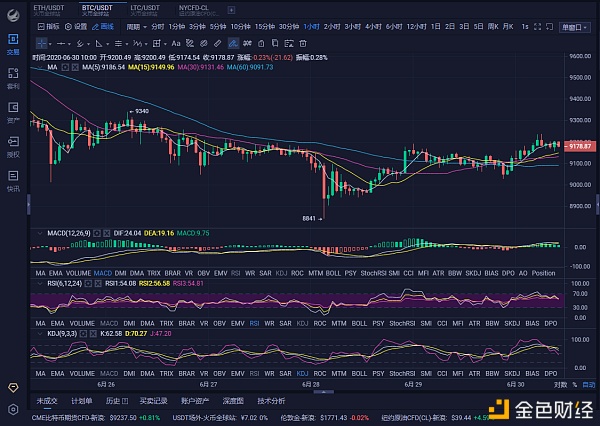Click the 授权 (Authorization) sidebar icon
Viewport: 600px width, 426px height.
click(13, 148)
